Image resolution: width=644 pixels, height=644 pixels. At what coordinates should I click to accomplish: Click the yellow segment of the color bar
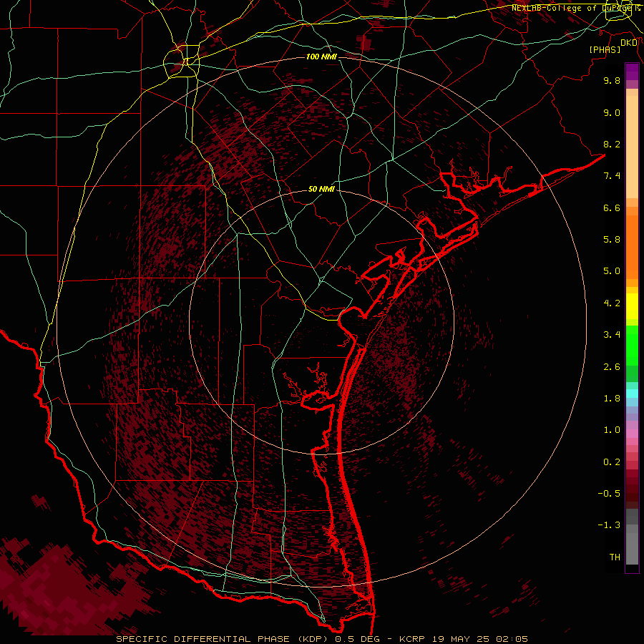click(632, 306)
